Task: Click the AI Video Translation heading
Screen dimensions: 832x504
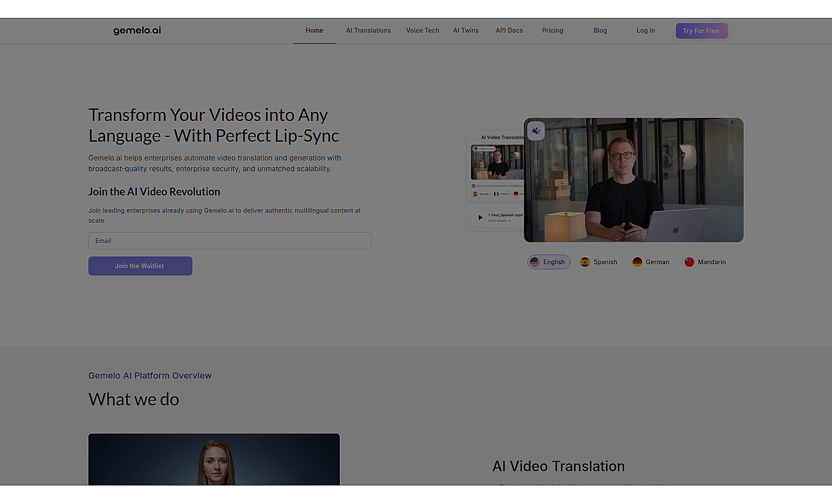Action: coord(558,466)
